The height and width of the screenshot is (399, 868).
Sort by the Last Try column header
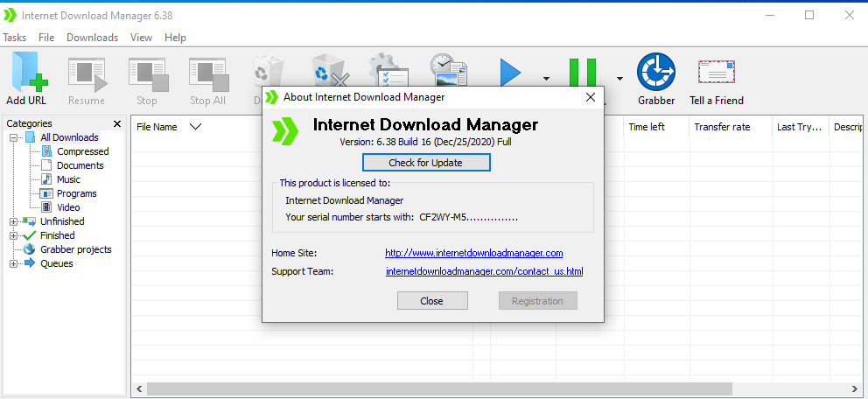[x=801, y=127]
